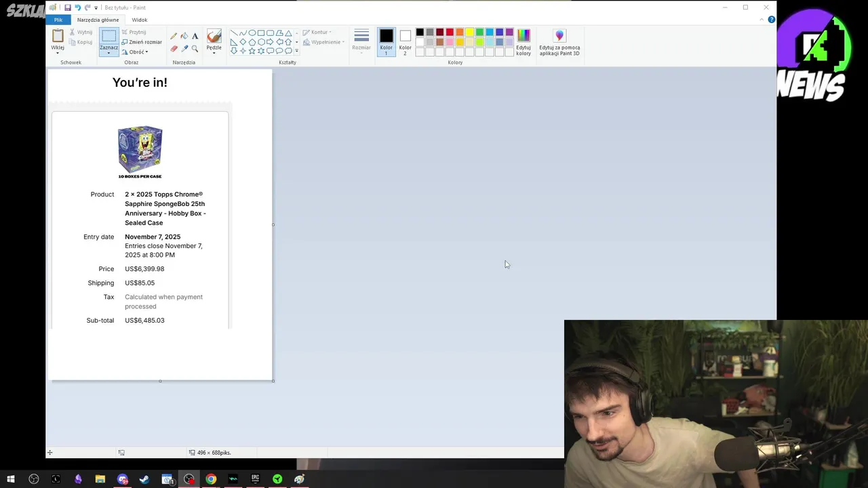Image resolution: width=868 pixels, height=488 pixels.
Task: Click the Redo arrow in quick access toolbar
Action: (x=87, y=7)
